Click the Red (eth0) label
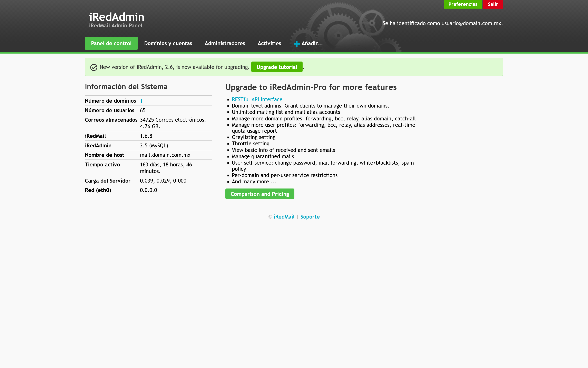Screen dimensions: 588x368 click(98, 190)
